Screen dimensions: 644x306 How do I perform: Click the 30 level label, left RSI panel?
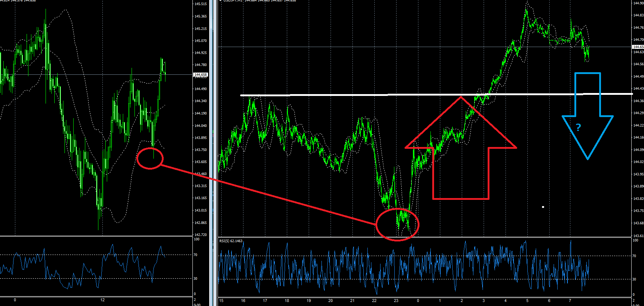[x=196, y=278]
